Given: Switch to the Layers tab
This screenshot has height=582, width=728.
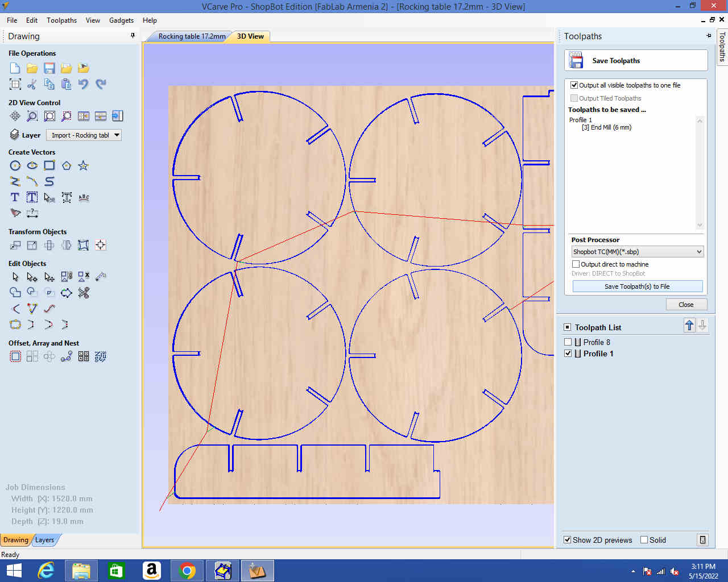Looking at the screenshot, I should [44, 540].
